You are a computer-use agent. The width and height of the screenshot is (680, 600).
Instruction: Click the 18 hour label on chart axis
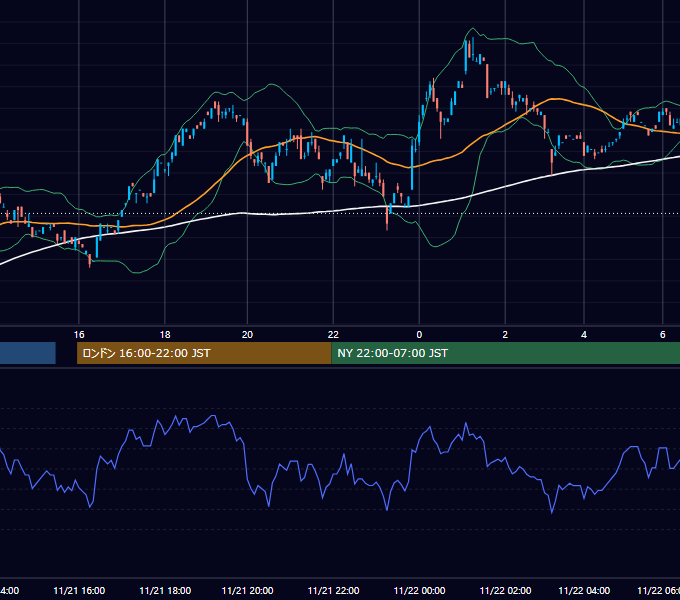(165, 335)
